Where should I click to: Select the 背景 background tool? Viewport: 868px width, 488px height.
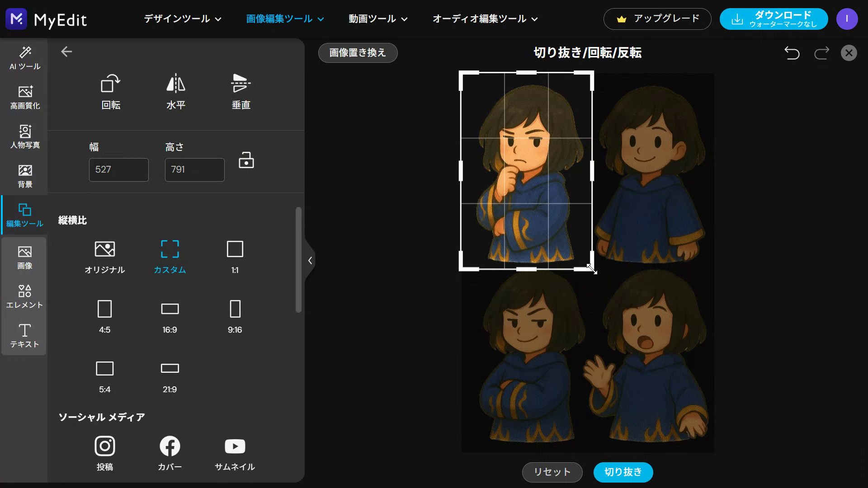(25, 176)
